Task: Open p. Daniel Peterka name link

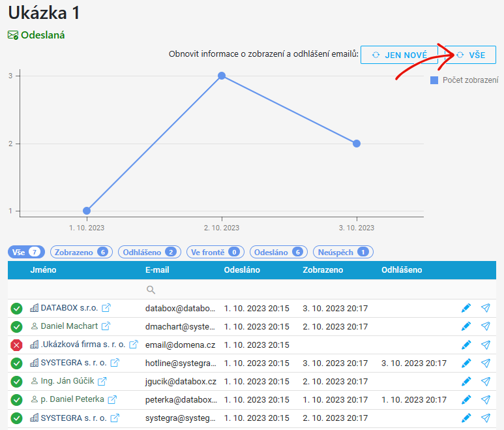Action: point(72,399)
